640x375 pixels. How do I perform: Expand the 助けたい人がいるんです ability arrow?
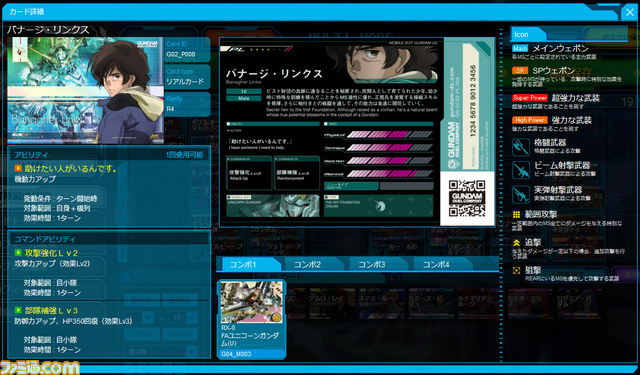click(x=18, y=168)
